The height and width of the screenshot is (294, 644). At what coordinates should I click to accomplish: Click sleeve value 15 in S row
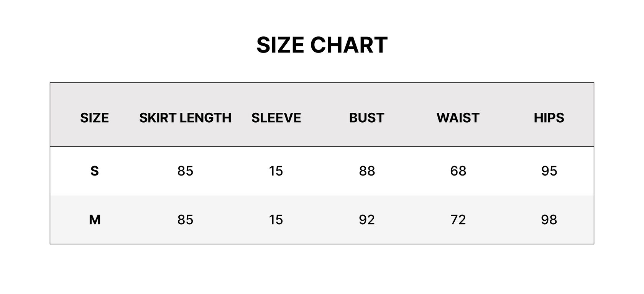point(276,171)
